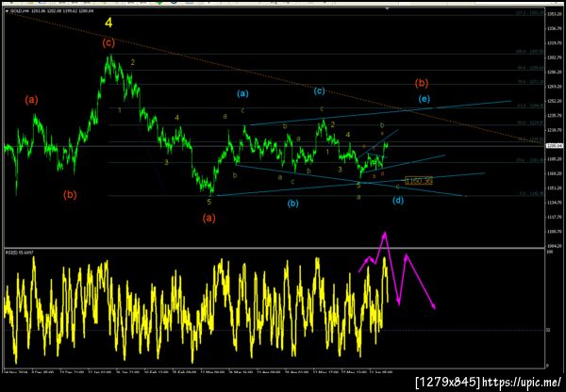This screenshot has width=566, height=392.
Task: Select the orange (c) label at the price peak
Action: coord(108,43)
